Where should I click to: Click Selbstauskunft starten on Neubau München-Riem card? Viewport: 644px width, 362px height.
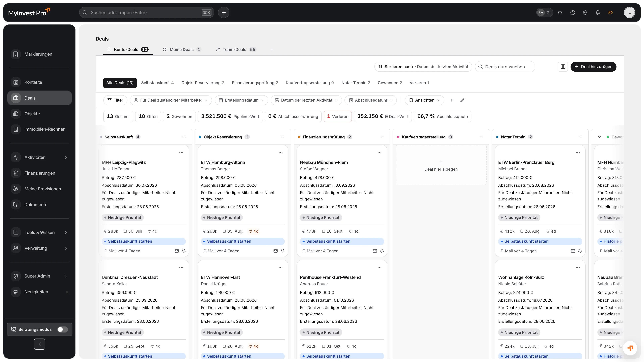(x=342, y=241)
